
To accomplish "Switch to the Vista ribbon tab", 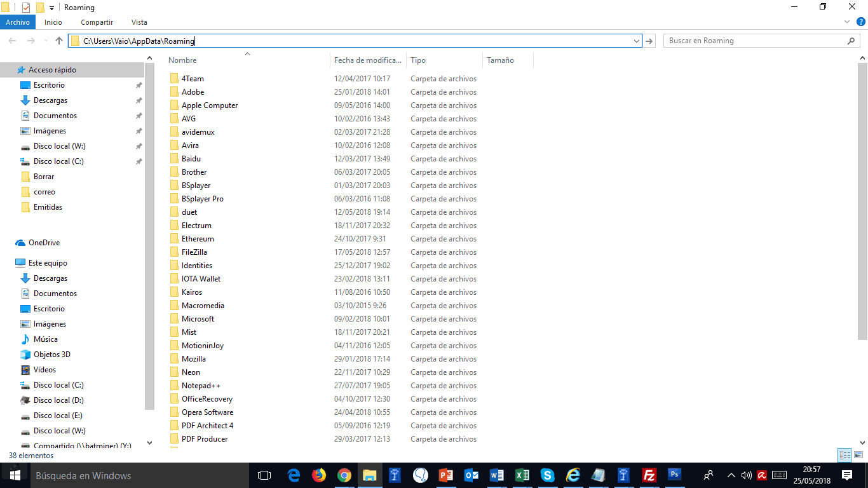I will [x=139, y=22].
